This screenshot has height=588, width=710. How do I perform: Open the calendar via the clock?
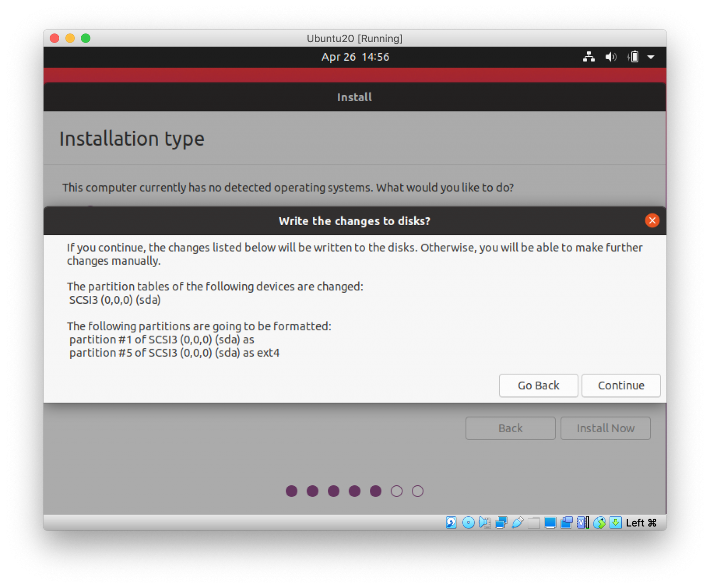click(355, 57)
